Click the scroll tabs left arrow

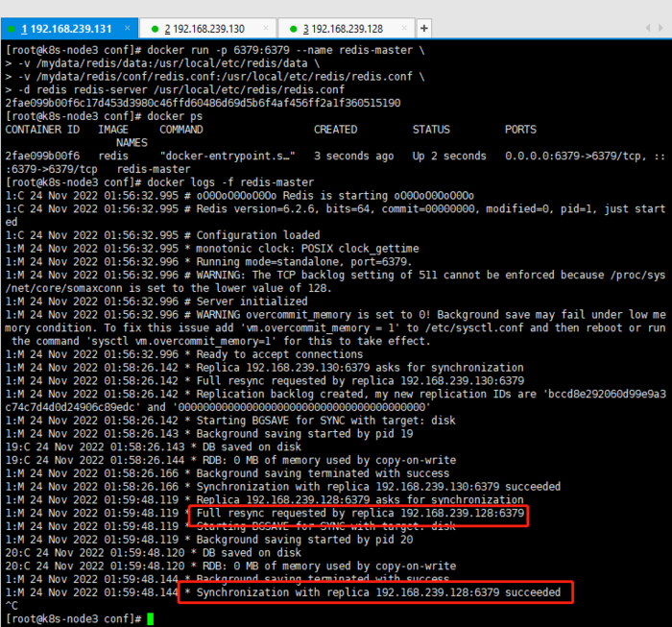click(648, 28)
